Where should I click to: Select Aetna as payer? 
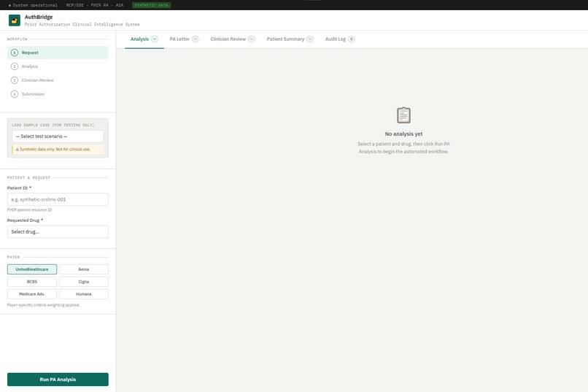pyautogui.click(x=84, y=269)
